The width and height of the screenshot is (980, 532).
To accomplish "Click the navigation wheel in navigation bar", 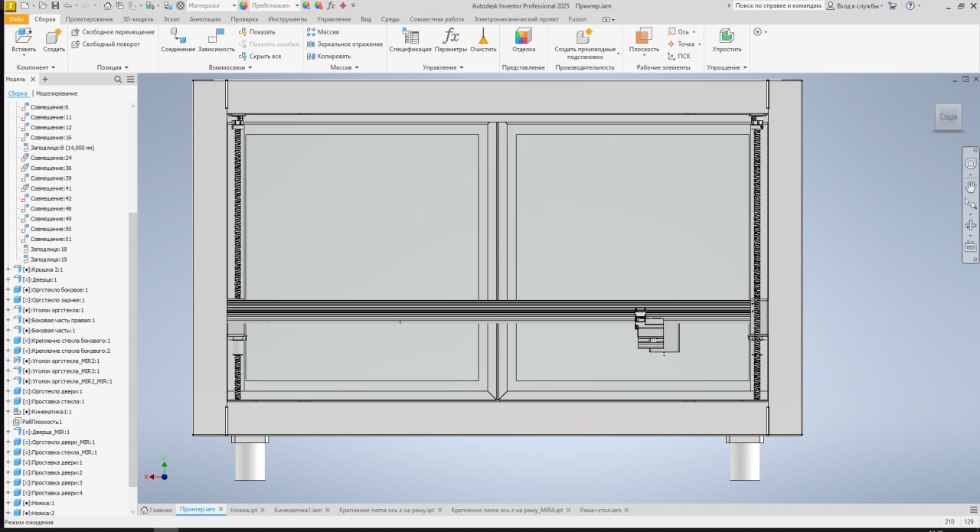I will click(971, 164).
